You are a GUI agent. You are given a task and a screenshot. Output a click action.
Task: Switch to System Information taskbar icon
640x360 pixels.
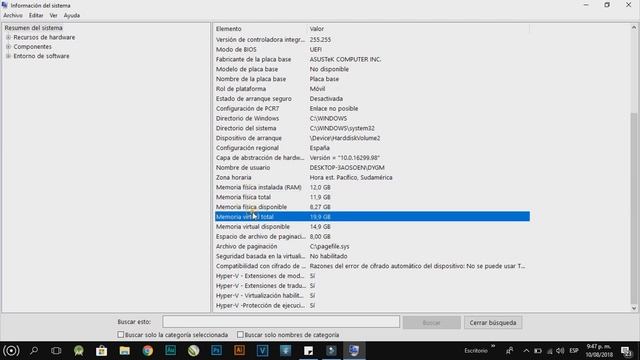[354, 351]
